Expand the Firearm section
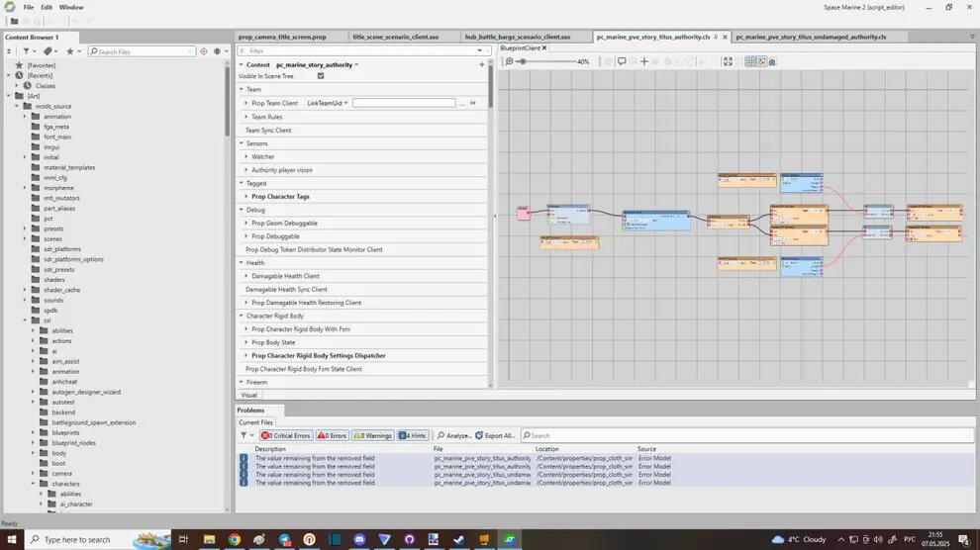980x550 pixels. (x=242, y=382)
